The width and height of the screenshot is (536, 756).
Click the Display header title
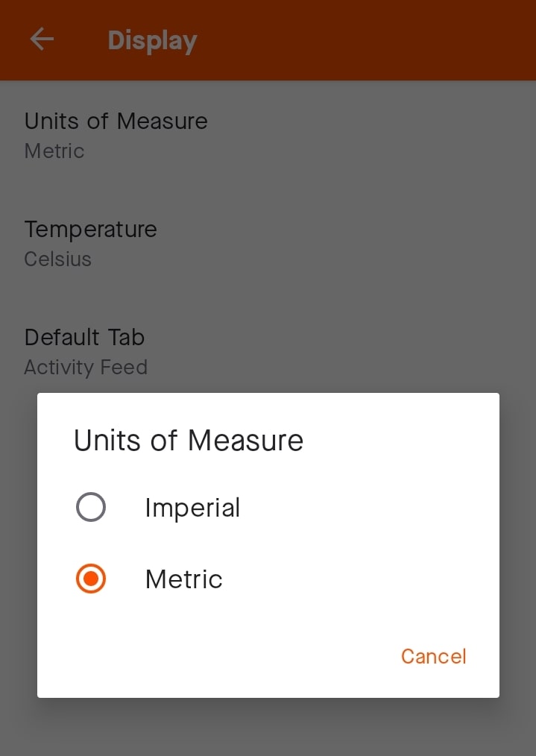(152, 40)
